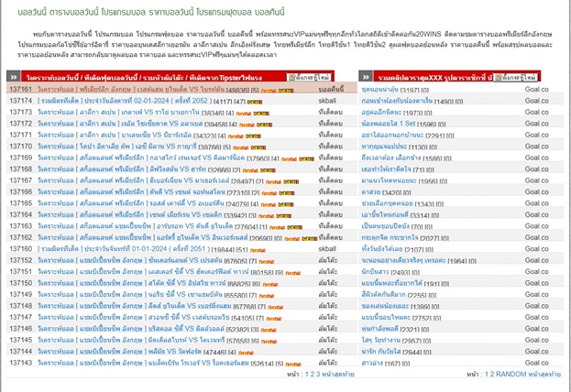Click new topic button in the right clips panel
Screen dimensions: 571x392
click(515, 77)
